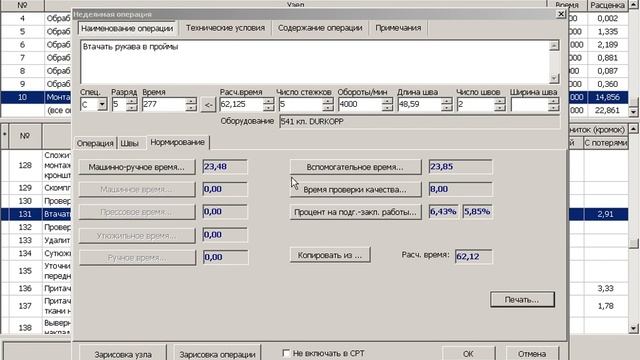Viewport: 640px width, 360px height.
Task: Open the Спец. dropdown
Action: (x=102, y=104)
